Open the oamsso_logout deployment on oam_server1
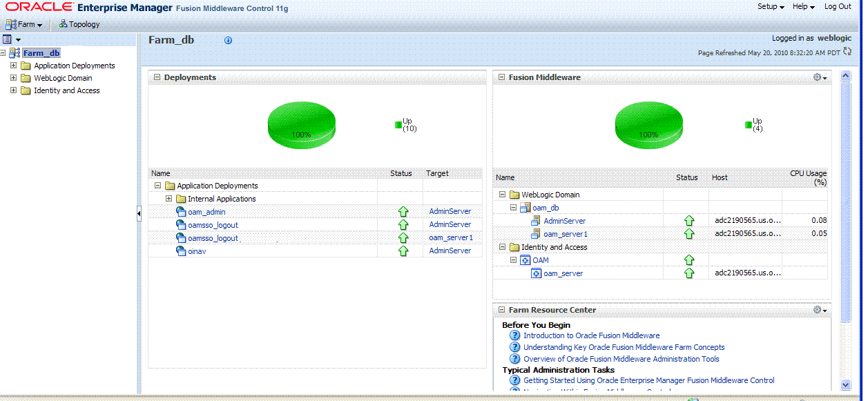This screenshot has height=401, width=868. tap(213, 238)
